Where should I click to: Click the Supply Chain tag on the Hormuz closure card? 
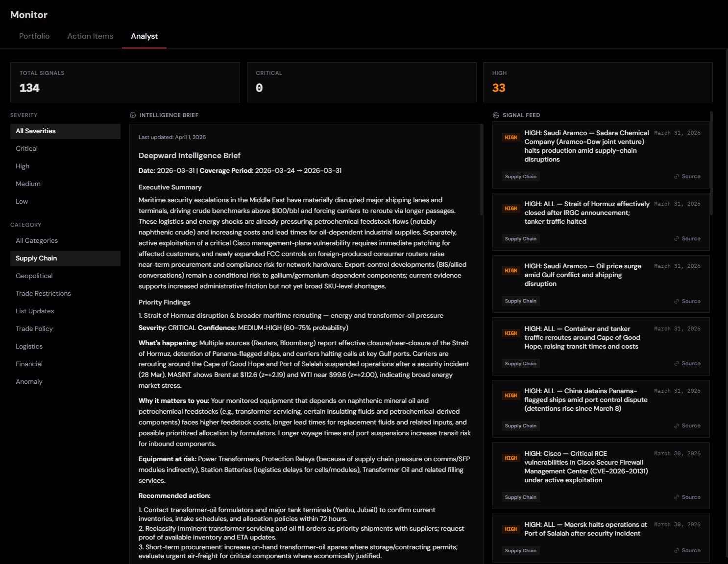click(520, 238)
